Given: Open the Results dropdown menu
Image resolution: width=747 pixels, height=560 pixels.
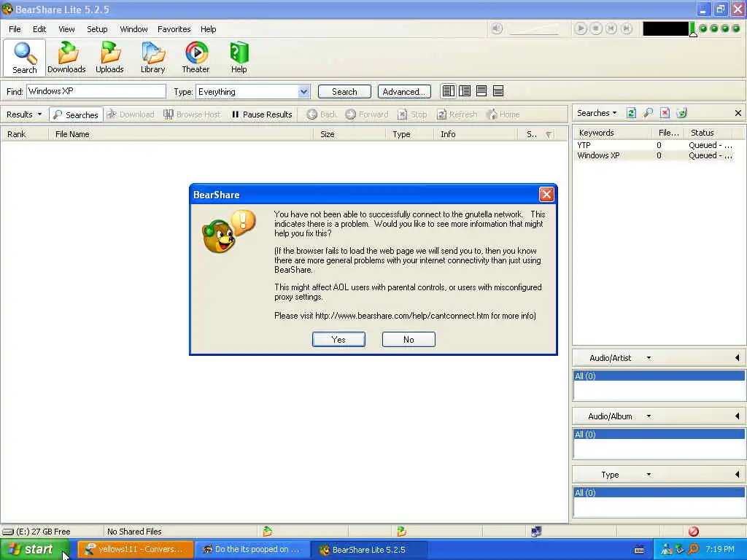Looking at the screenshot, I should pos(24,114).
